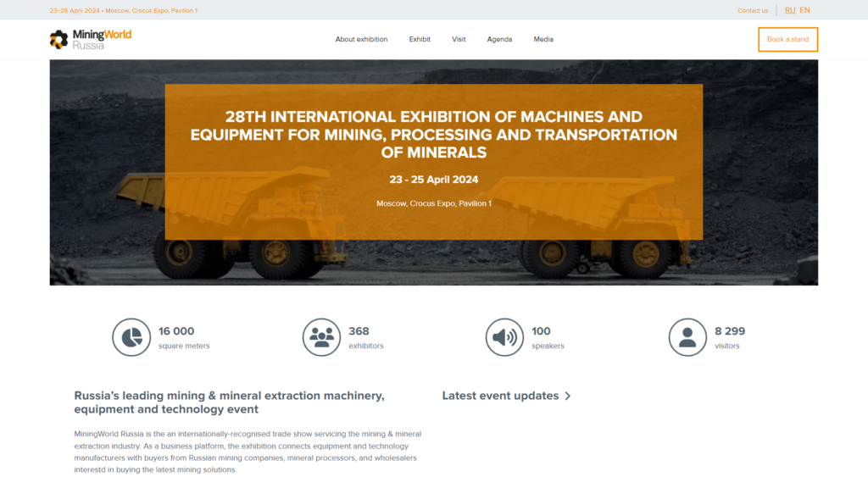Click the exhibitors group icon
The image size is (868, 488).
click(x=321, y=337)
